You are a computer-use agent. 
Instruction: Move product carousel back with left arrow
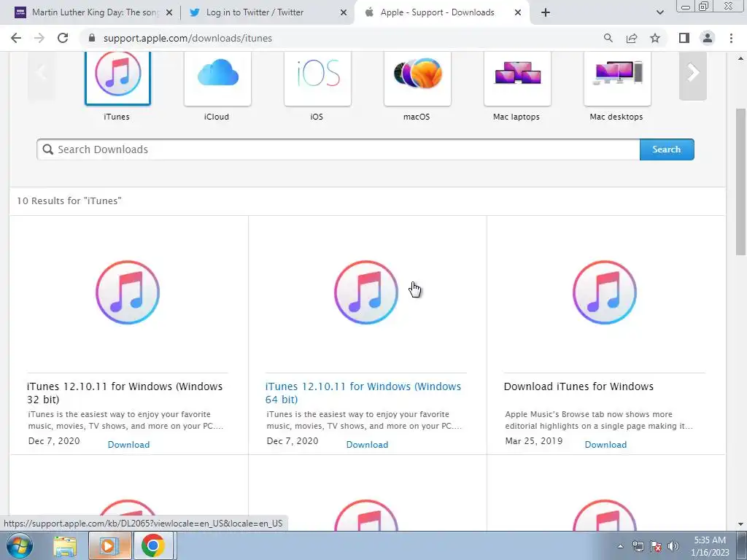[41, 74]
